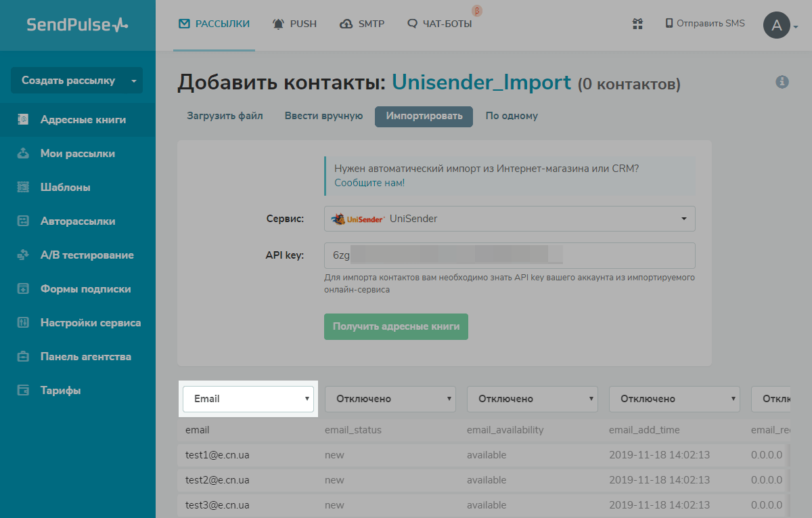
Task: Expand the account menu arrow
Action: [x=796, y=27]
